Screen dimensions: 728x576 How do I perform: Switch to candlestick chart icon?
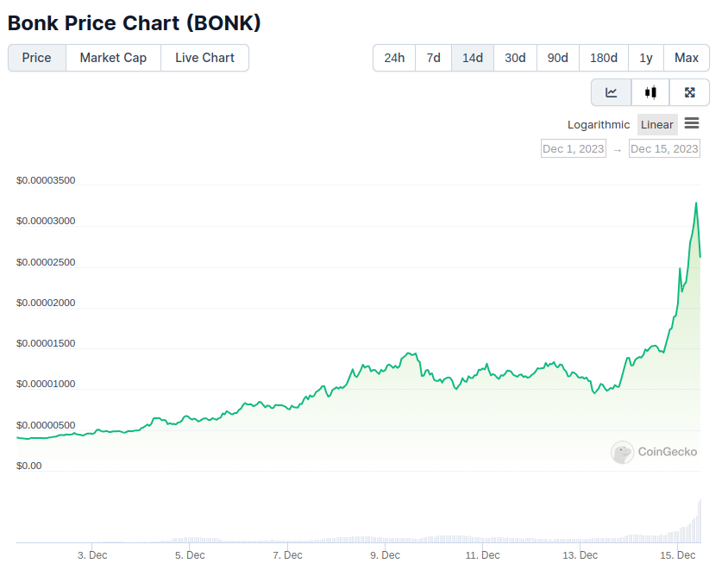coord(650,92)
